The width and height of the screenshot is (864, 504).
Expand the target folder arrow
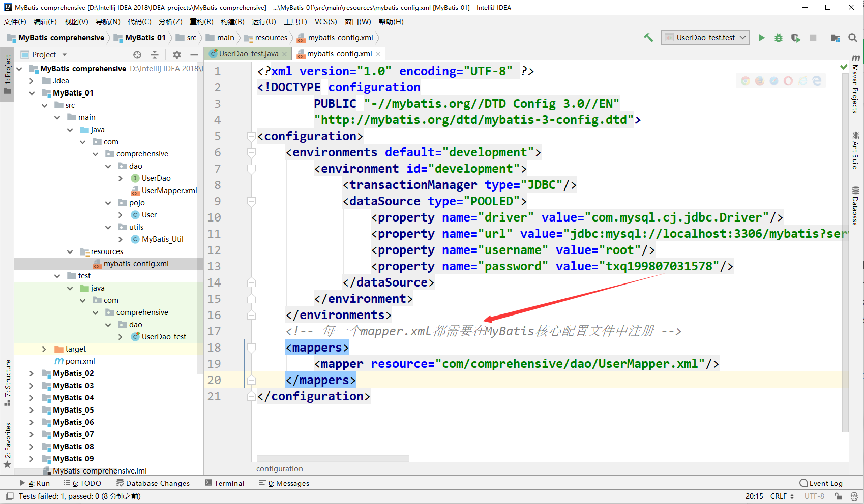44,349
